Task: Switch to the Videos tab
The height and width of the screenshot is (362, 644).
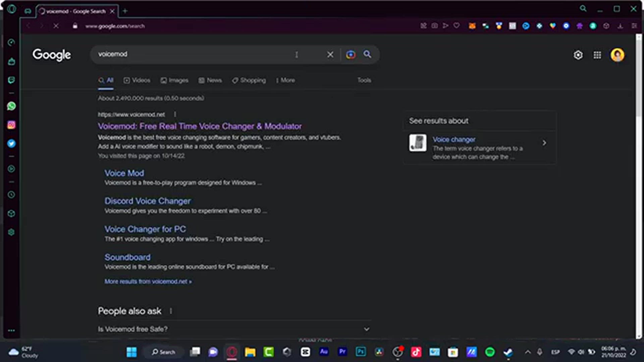Action: pos(137,80)
